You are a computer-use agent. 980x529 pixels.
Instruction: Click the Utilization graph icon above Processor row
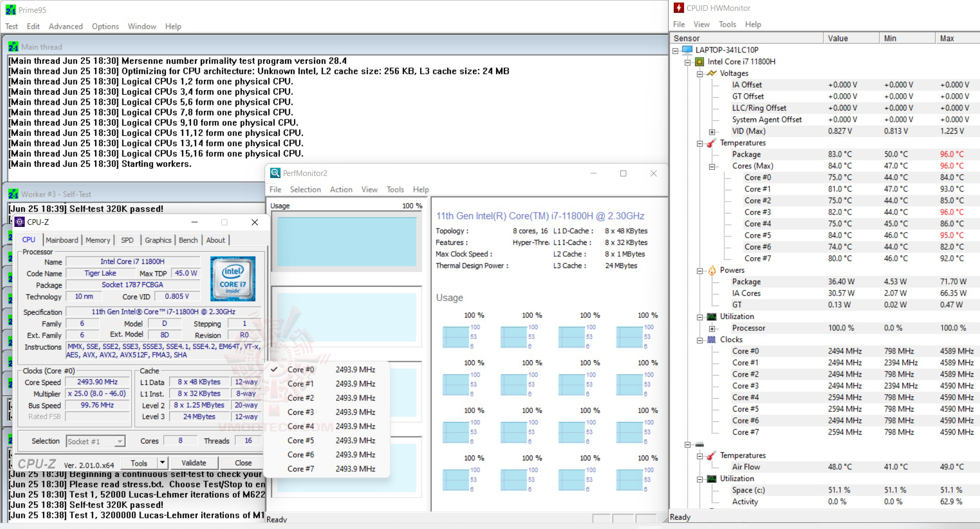click(711, 316)
